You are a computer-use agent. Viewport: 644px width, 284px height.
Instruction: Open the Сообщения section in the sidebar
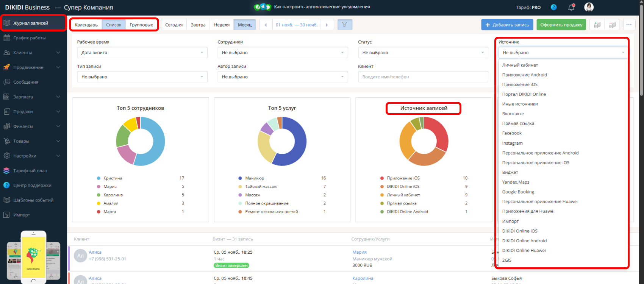(x=26, y=82)
